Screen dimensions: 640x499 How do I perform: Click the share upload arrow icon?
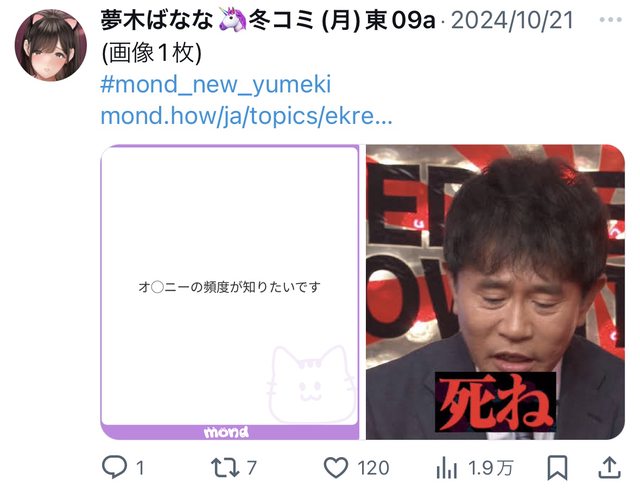(x=609, y=468)
